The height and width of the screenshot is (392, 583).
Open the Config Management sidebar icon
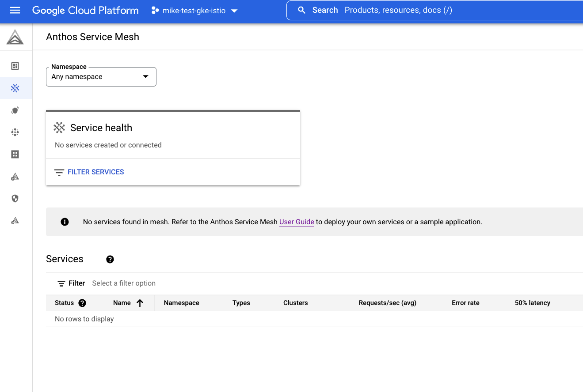coord(15,110)
